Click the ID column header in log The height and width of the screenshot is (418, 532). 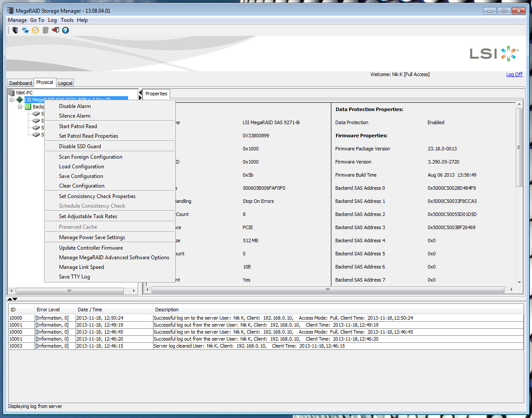click(x=21, y=310)
